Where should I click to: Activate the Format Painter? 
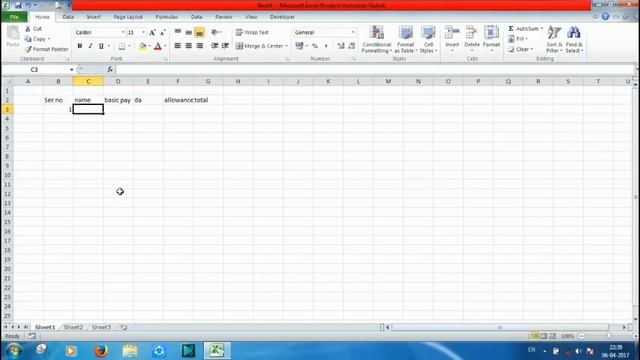tap(46, 49)
